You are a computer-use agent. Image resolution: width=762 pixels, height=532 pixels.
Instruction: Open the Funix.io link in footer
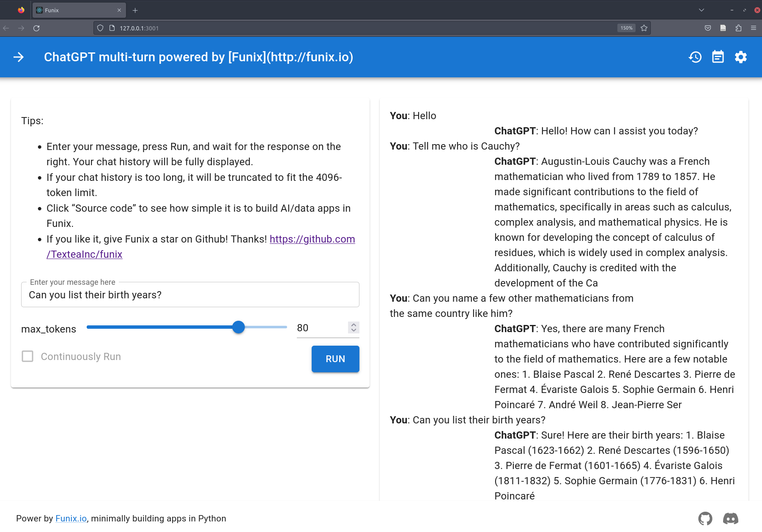(x=71, y=518)
